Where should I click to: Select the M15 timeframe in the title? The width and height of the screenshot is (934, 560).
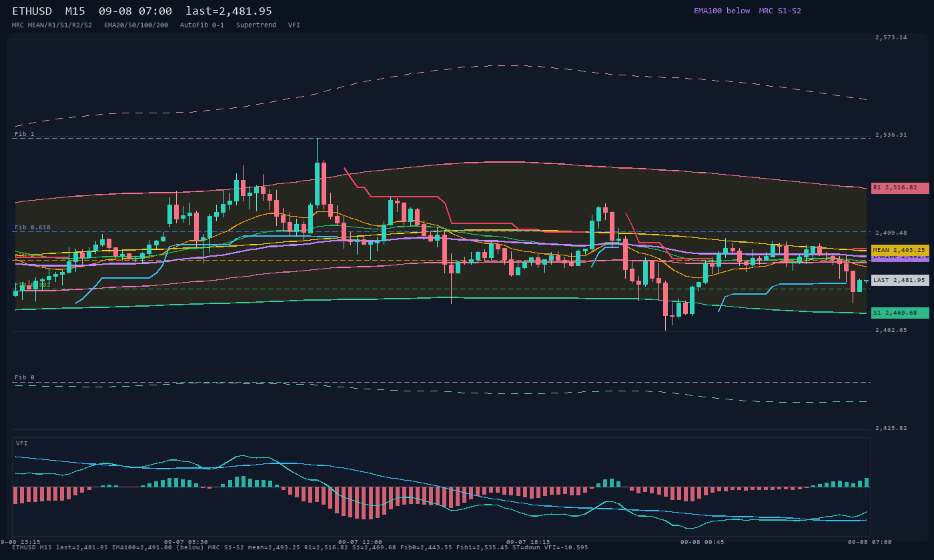pos(75,11)
